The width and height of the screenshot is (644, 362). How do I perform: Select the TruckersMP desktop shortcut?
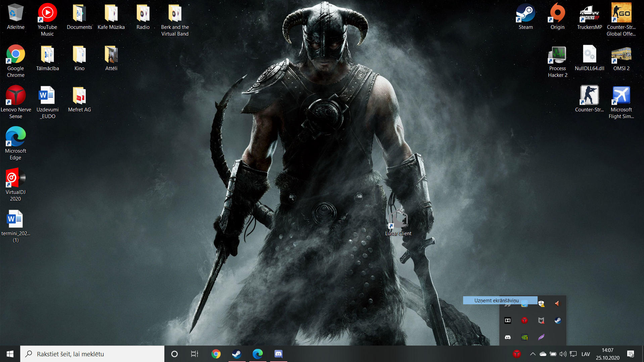589,17
